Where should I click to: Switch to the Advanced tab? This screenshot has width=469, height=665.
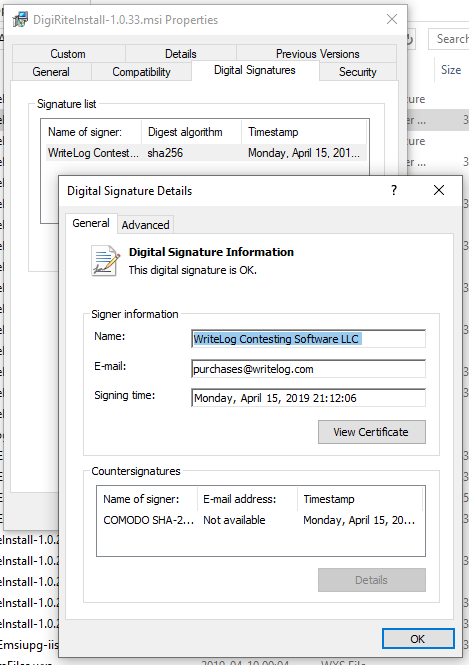(x=145, y=225)
